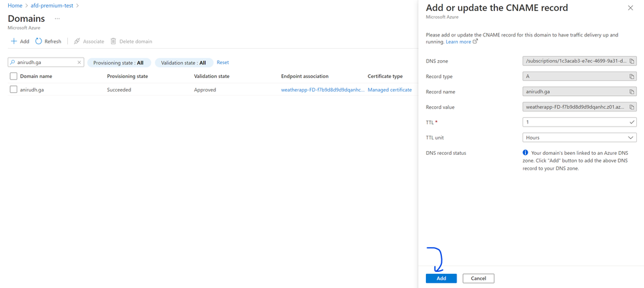This screenshot has height=288, width=644.
Task: Reset the domain filters
Action: (x=223, y=63)
